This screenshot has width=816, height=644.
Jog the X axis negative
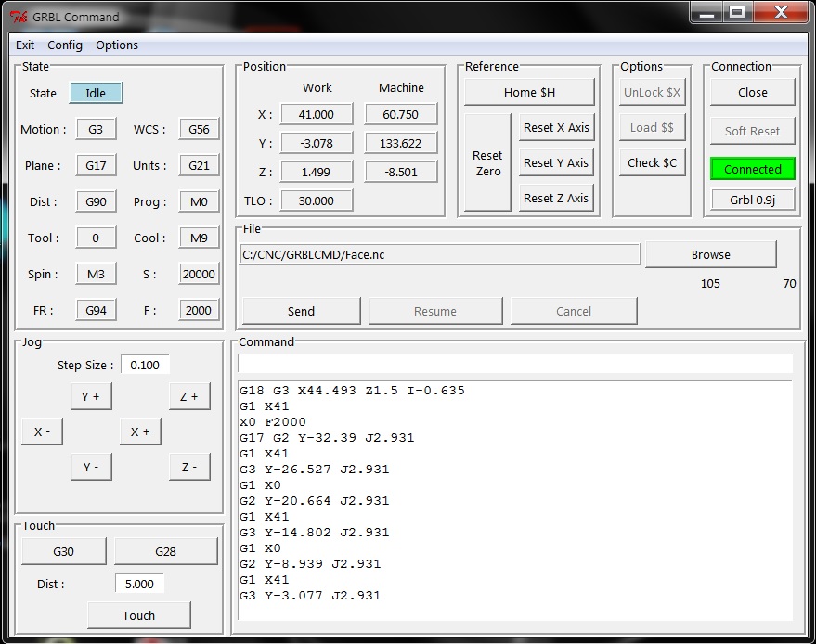pos(42,431)
